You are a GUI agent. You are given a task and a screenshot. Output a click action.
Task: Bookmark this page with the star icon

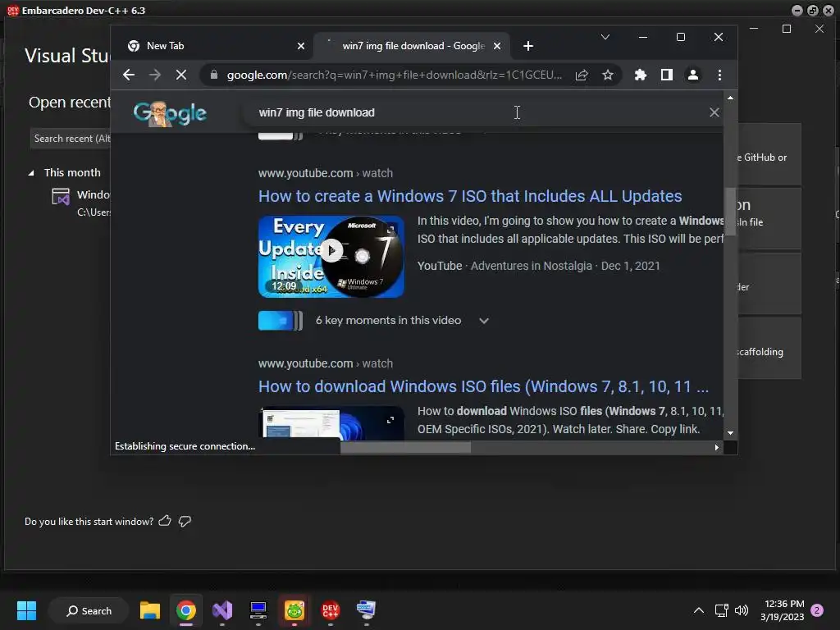tap(608, 75)
